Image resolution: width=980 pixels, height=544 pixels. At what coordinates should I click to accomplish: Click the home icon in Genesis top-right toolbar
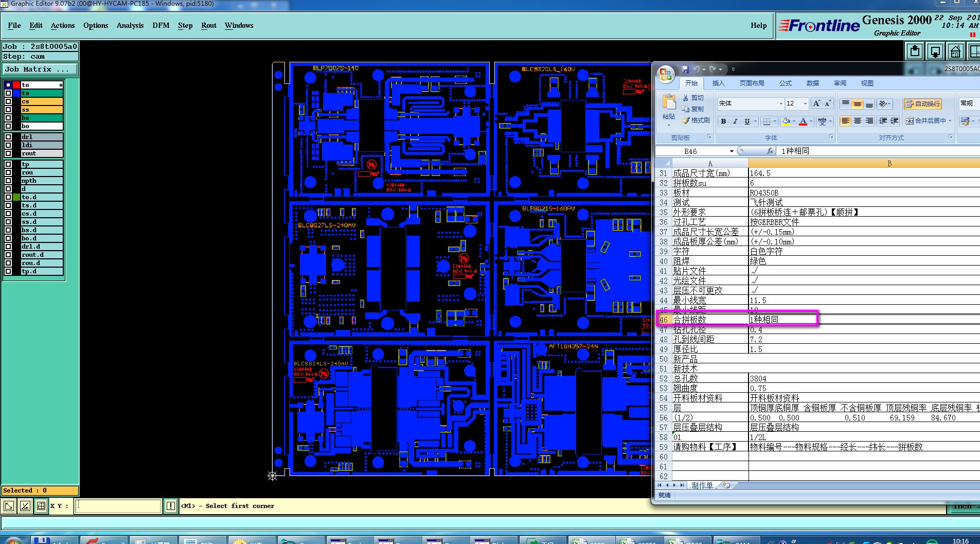tap(955, 51)
